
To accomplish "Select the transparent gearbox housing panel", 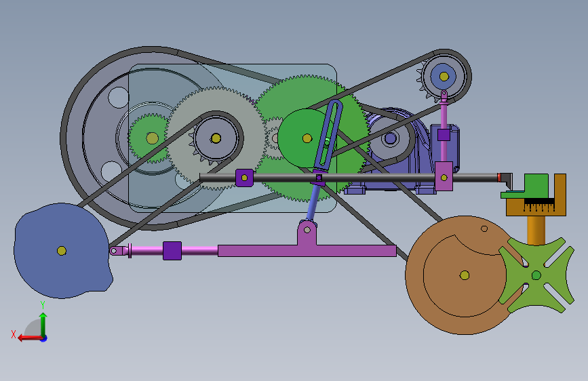I will click(x=233, y=138).
